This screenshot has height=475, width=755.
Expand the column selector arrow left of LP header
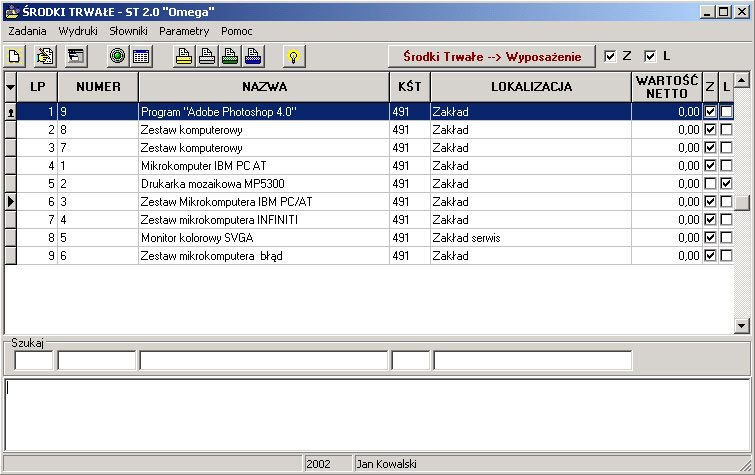(x=11, y=87)
